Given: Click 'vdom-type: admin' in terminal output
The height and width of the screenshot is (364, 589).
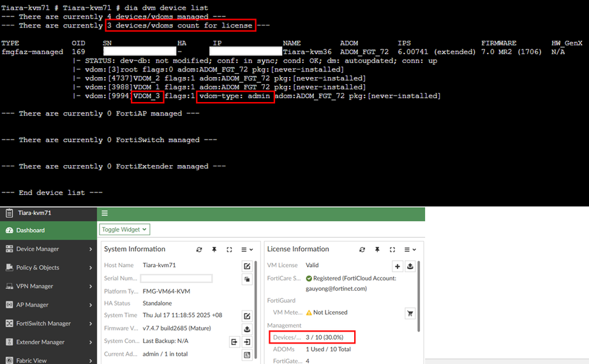Looking at the screenshot, I should (x=235, y=96).
